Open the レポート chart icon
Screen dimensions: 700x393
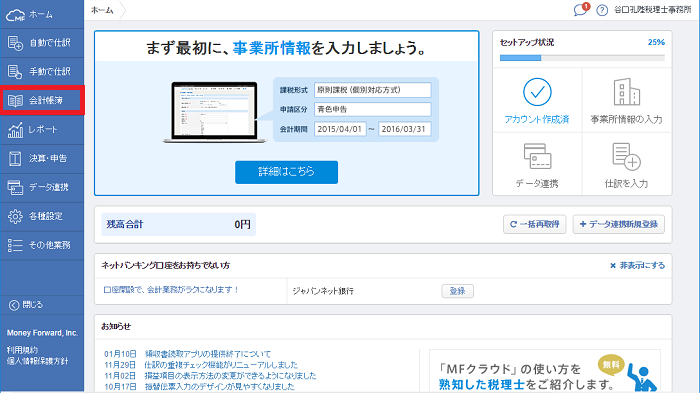tap(15, 130)
